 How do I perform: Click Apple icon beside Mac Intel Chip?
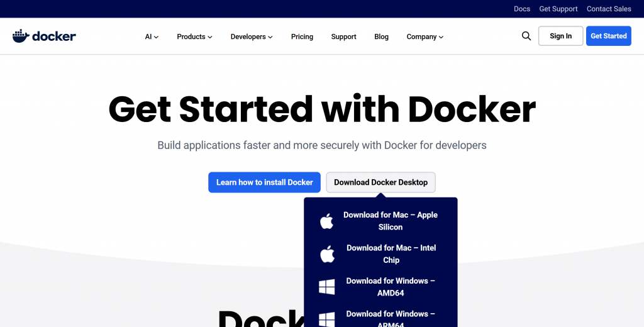coord(327,254)
